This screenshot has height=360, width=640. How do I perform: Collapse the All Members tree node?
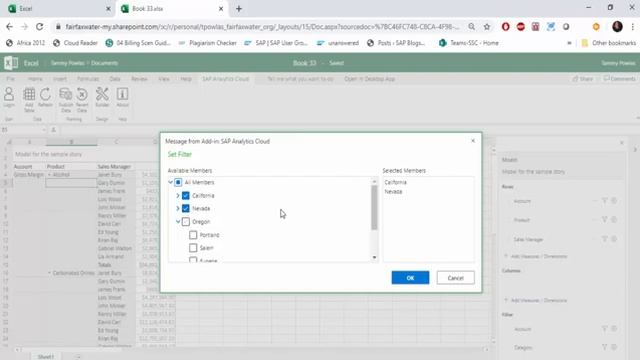pyautogui.click(x=171, y=182)
